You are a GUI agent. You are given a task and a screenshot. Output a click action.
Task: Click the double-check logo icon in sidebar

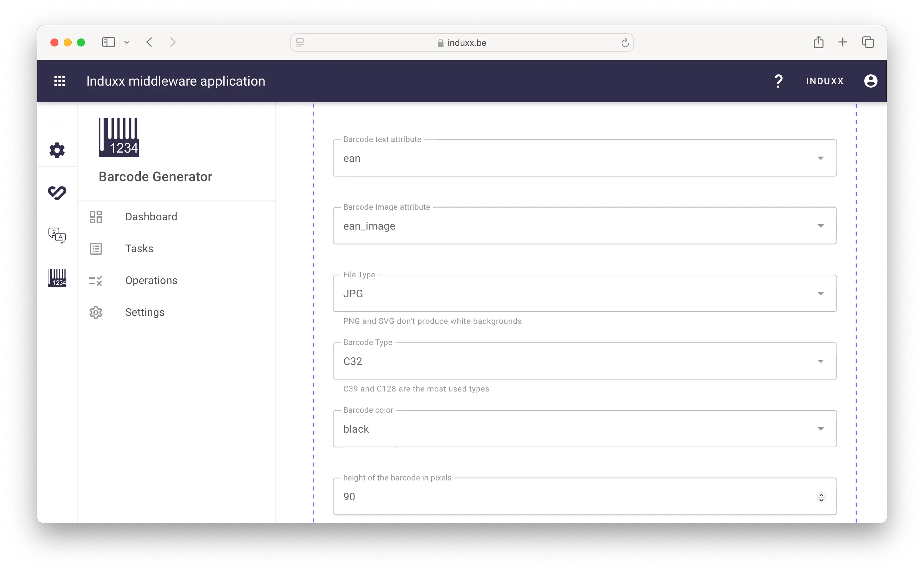[x=57, y=192]
